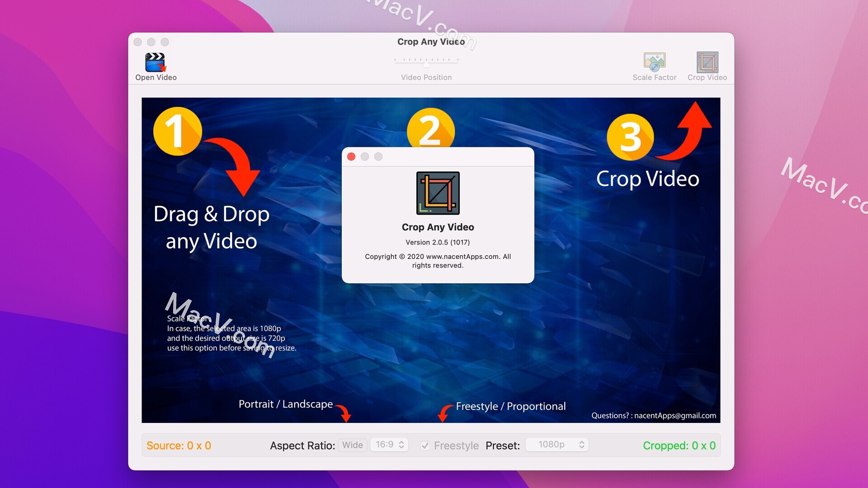Viewport: 868px width, 488px height.
Task: Minimize the About dialog window
Action: 365,157
